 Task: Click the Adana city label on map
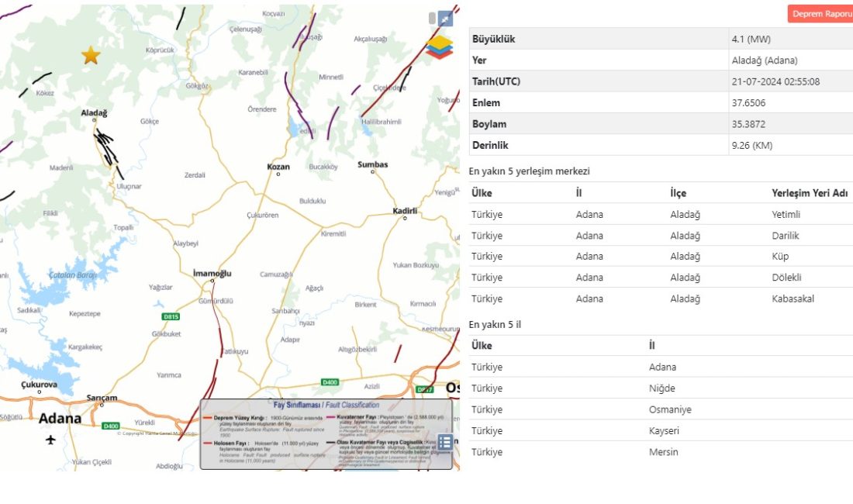point(60,418)
